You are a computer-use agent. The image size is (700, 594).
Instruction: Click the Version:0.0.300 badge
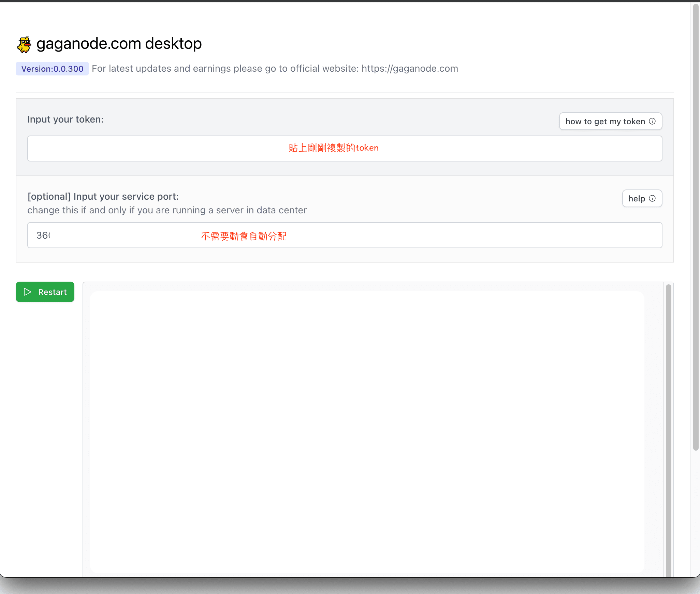tap(52, 69)
